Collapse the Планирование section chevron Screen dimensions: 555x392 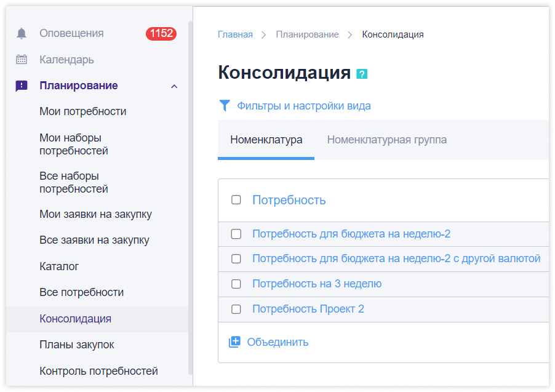tap(174, 86)
